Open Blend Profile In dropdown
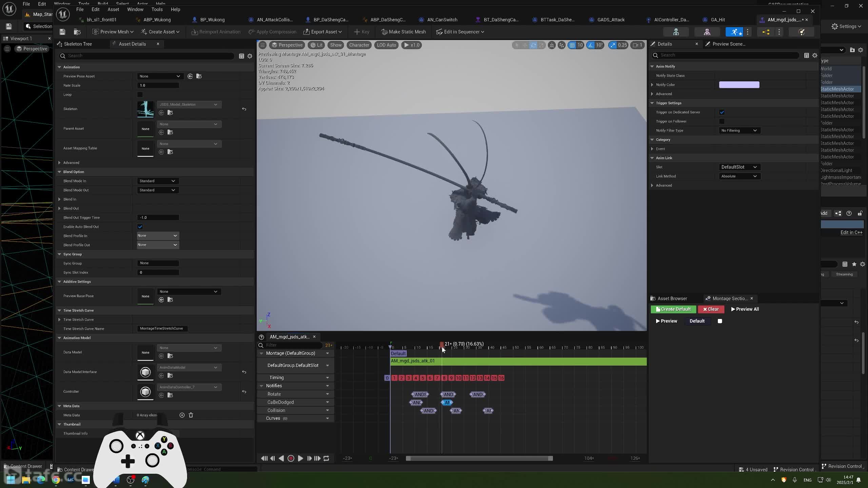Viewport: 868px width, 488px height. (x=158, y=236)
